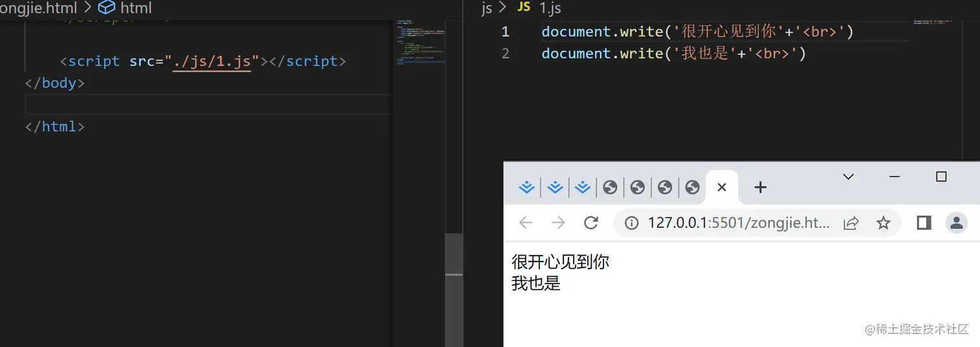The height and width of the screenshot is (347, 980).
Task: Go back in the browser window
Action: (526, 223)
